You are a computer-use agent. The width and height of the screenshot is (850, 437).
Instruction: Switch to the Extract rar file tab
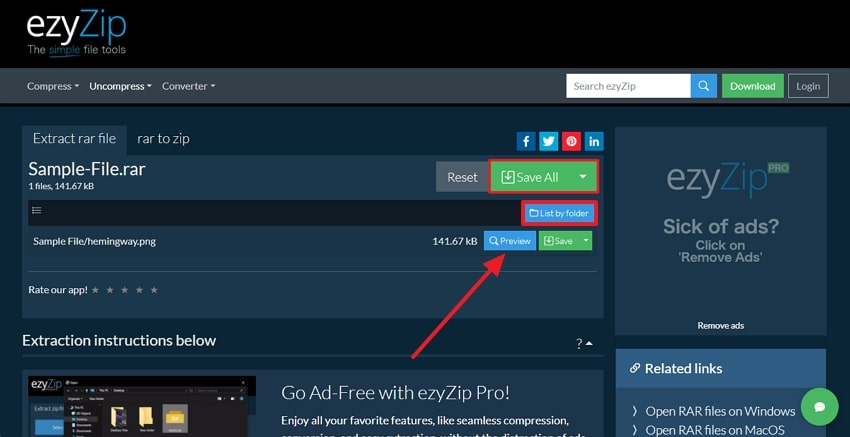point(74,139)
